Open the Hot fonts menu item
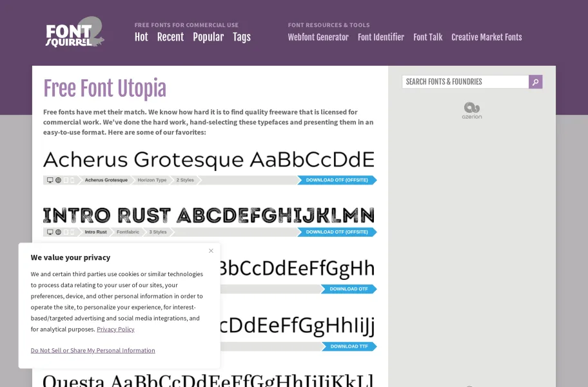The height and width of the screenshot is (387, 588). [x=141, y=37]
